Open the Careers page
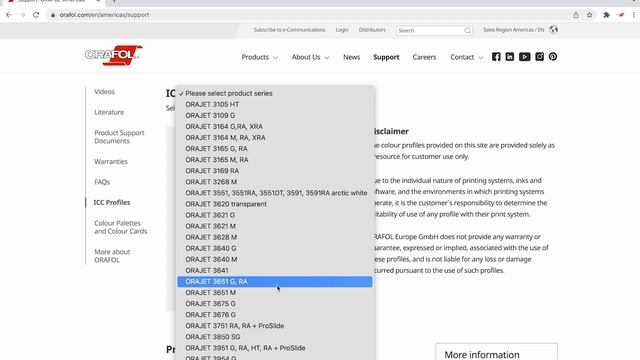 424,57
